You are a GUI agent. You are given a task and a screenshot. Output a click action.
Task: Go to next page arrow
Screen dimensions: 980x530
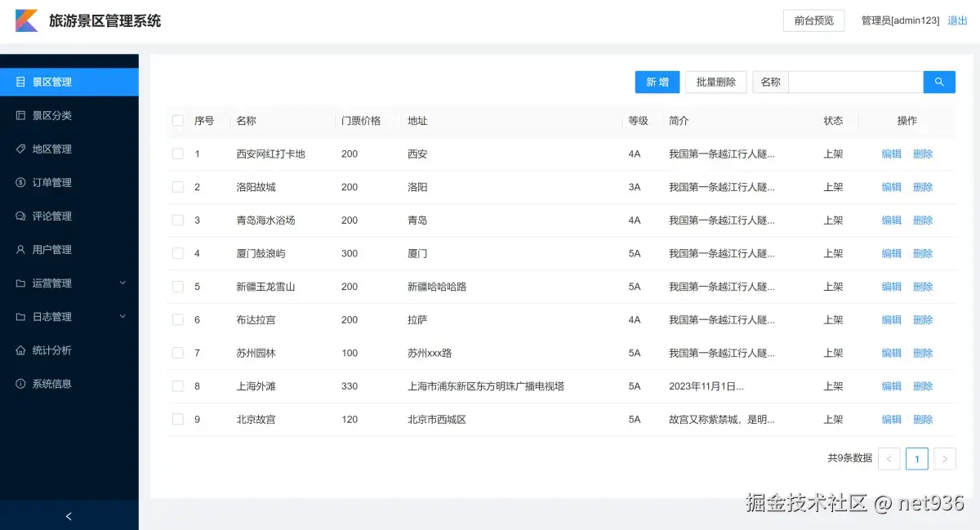coord(945,459)
